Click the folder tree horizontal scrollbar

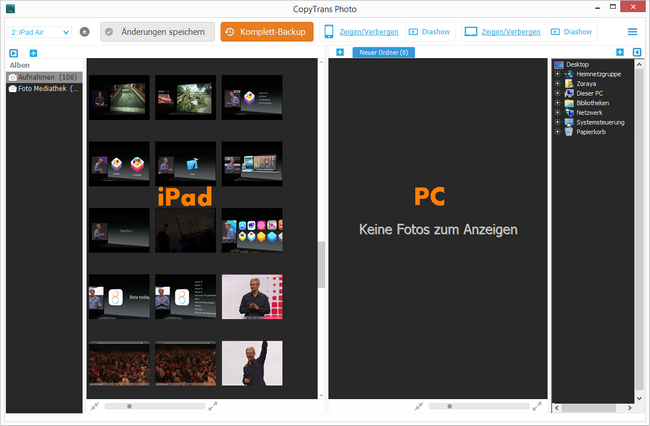click(x=588, y=408)
